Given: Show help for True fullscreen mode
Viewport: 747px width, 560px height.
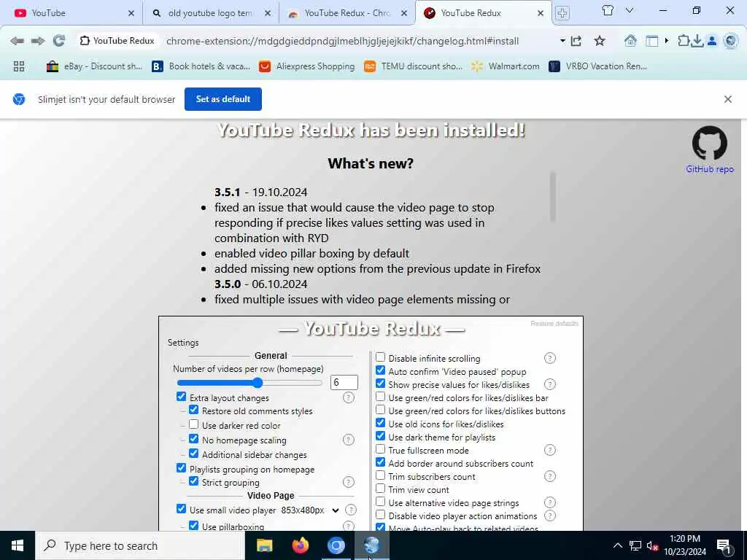Looking at the screenshot, I should point(550,450).
